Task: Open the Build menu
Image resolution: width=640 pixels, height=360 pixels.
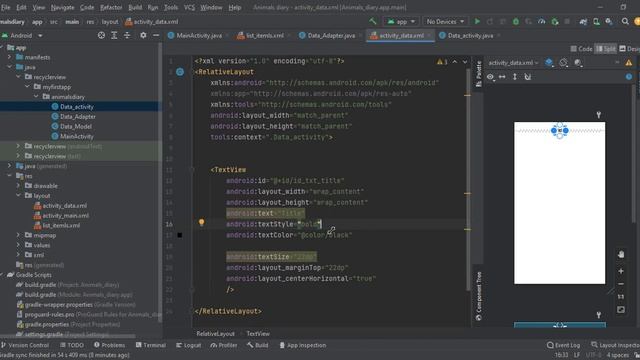Action: click(x=135, y=7)
